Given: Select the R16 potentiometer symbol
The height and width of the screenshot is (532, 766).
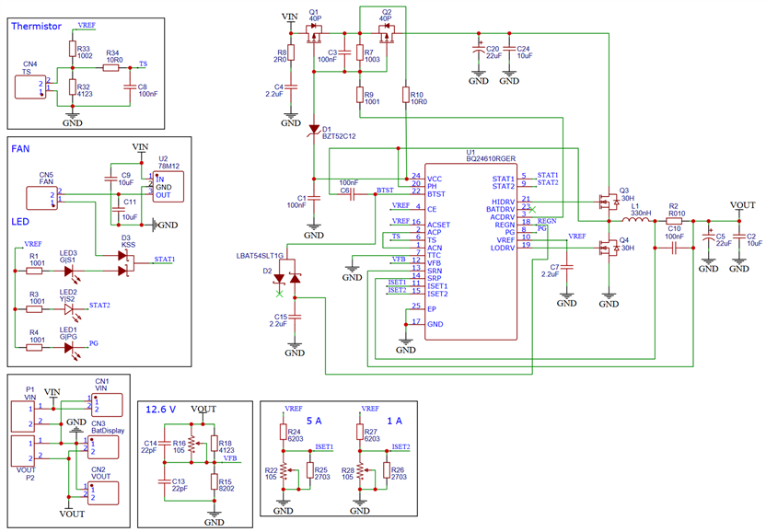Looking at the screenshot, I should [192, 444].
